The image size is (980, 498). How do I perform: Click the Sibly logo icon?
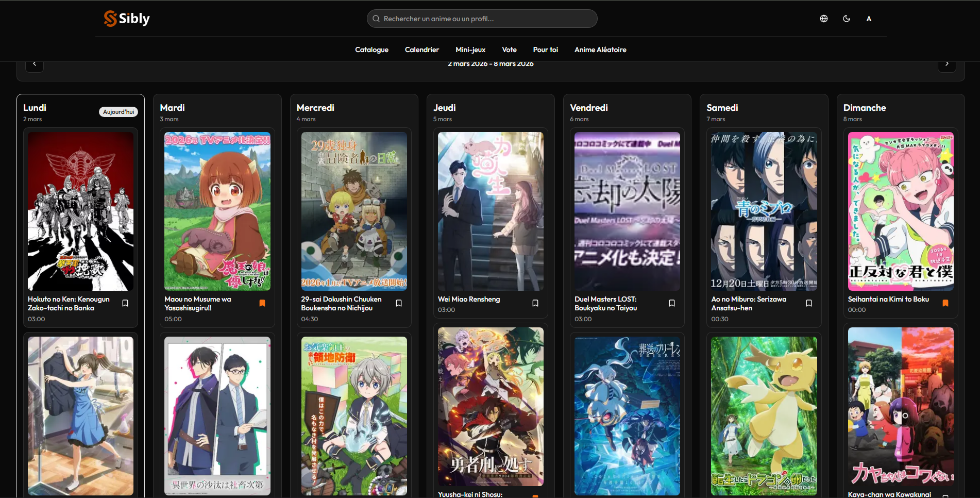pyautogui.click(x=110, y=19)
